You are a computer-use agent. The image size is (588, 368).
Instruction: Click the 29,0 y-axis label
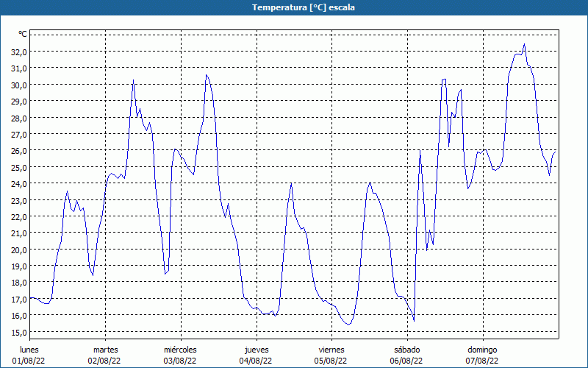[19, 102]
